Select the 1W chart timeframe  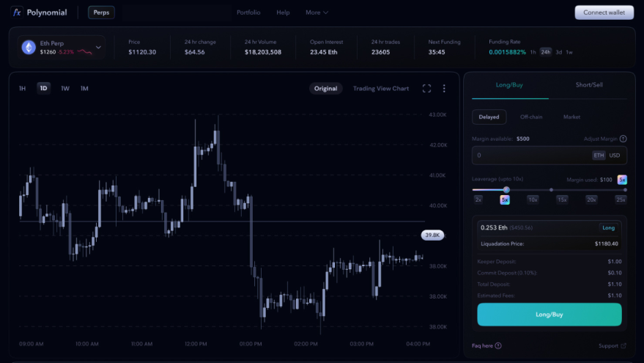click(65, 89)
